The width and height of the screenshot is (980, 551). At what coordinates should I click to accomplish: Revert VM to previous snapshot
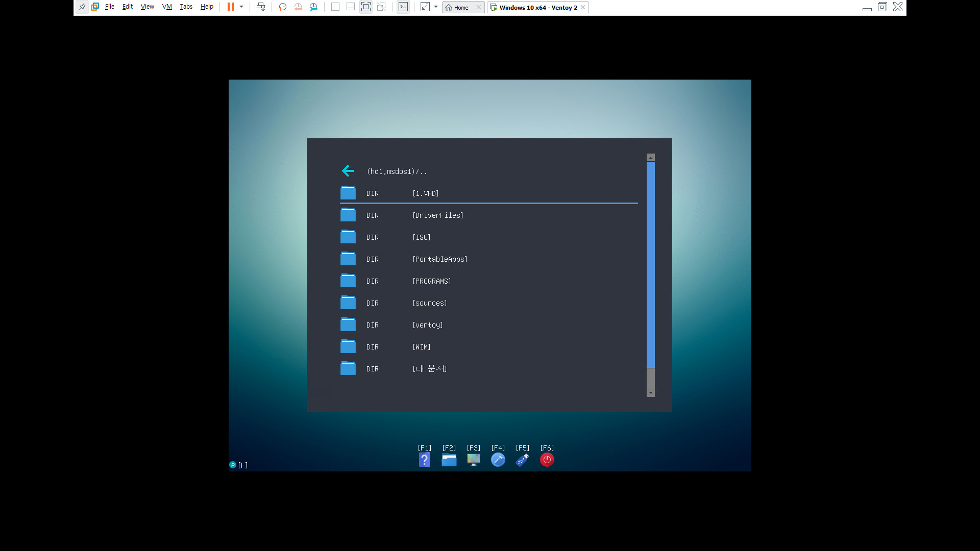(x=298, y=7)
